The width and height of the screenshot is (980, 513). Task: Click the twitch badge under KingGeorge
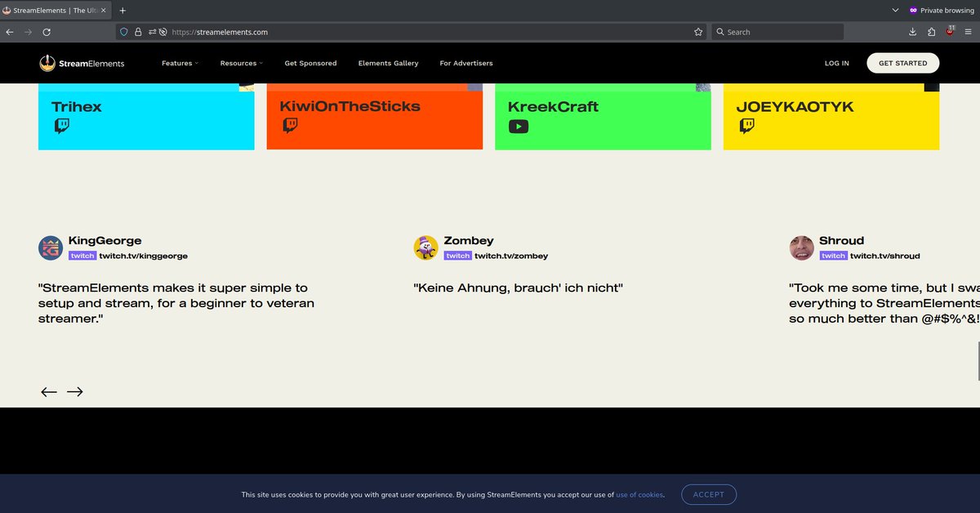[x=82, y=256]
